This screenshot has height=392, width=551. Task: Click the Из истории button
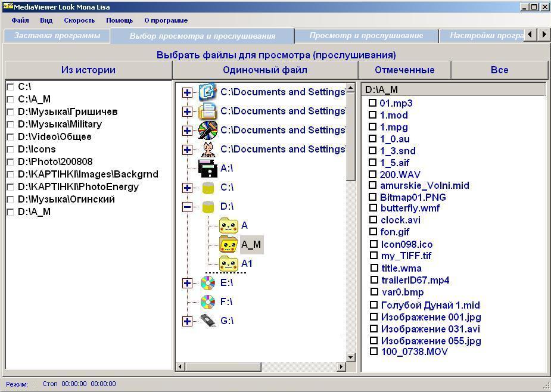[88, 70]
